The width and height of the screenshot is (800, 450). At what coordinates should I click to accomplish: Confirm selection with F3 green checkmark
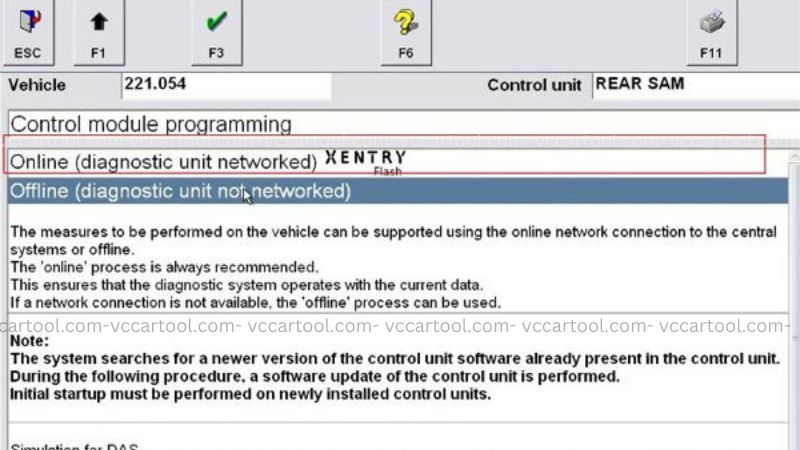click(x=216, y=32)
